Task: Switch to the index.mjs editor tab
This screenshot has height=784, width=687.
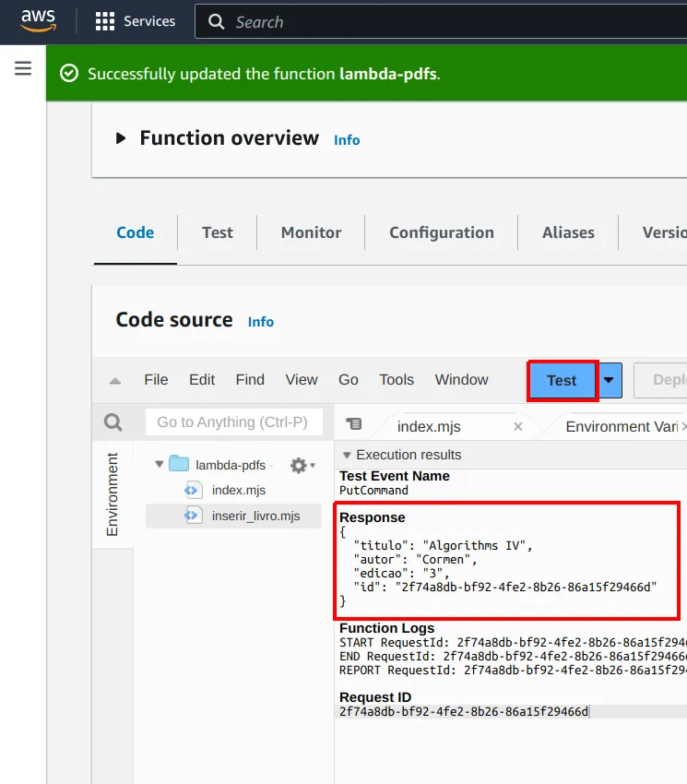Action: [429, 426]
